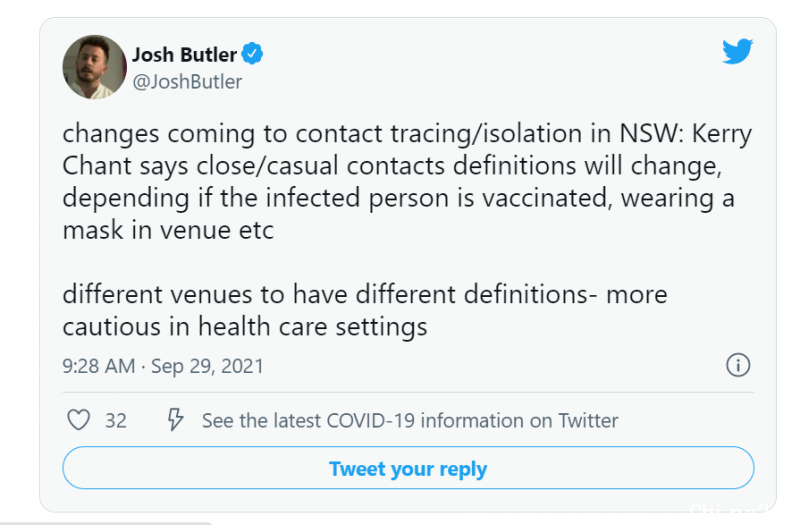Open Josh Butler's profile photo

pos(94,67)
